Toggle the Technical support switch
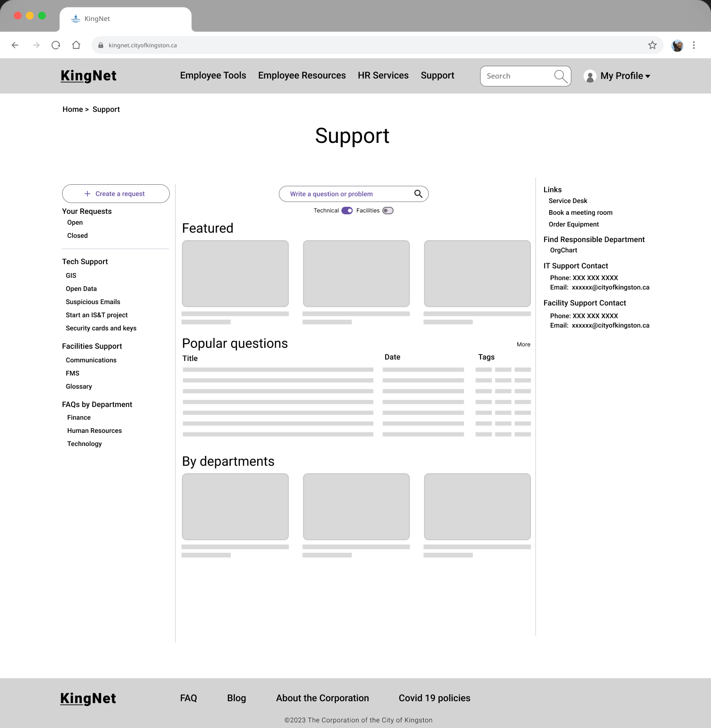The height and width of the screenshot is (728, 711). pyautogui.click(x=347, y=211)
